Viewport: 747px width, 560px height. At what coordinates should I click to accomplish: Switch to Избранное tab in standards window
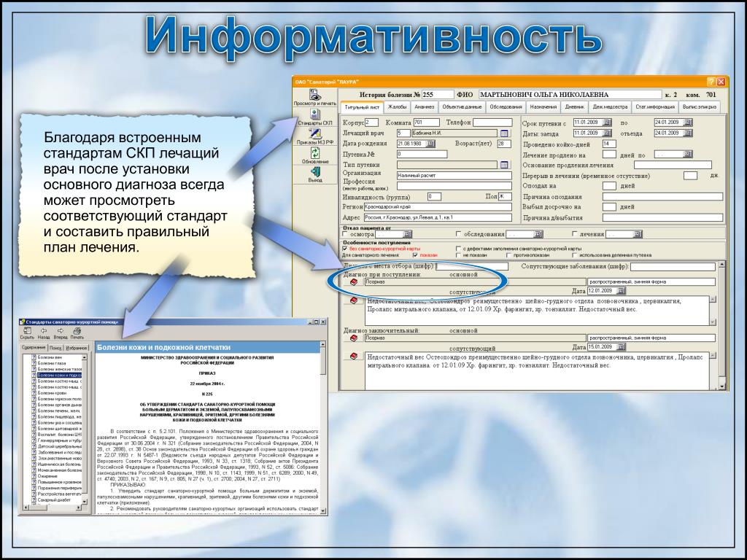point(76,348)
